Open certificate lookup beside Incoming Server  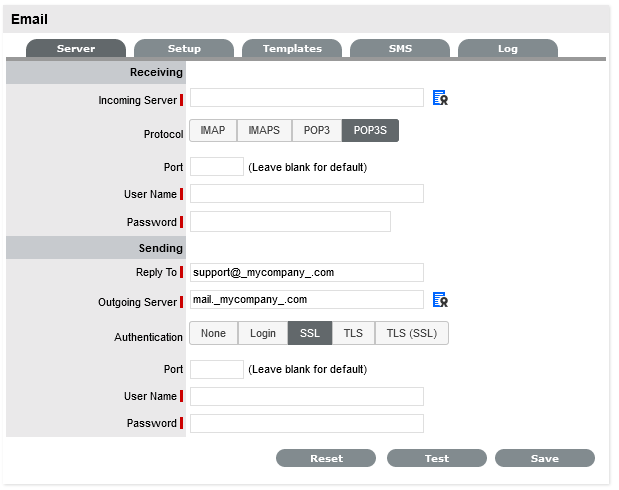[440, 98]
